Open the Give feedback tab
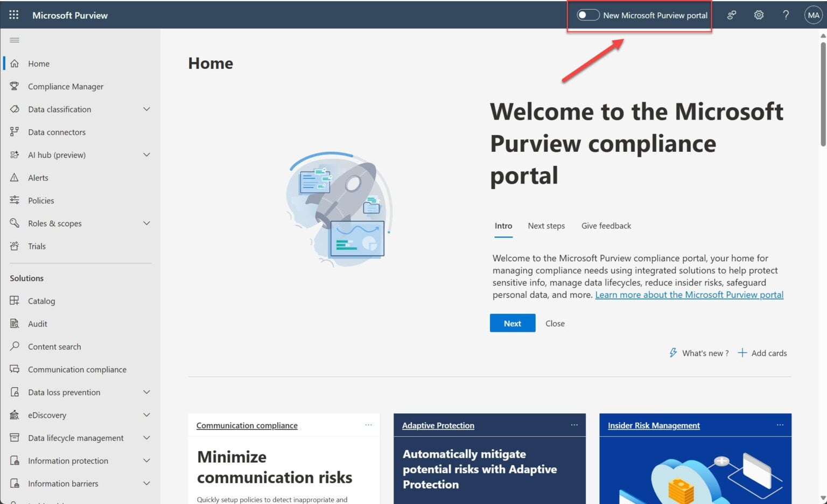This screenshot has width=827, height=504. [x=606, y=226]
